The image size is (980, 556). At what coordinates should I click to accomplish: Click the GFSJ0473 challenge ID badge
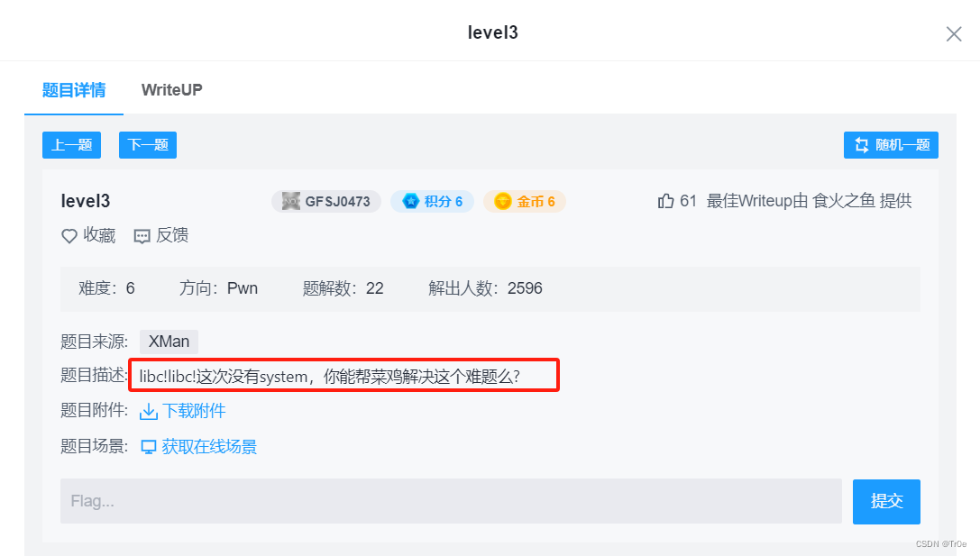[x=325, y=201]
